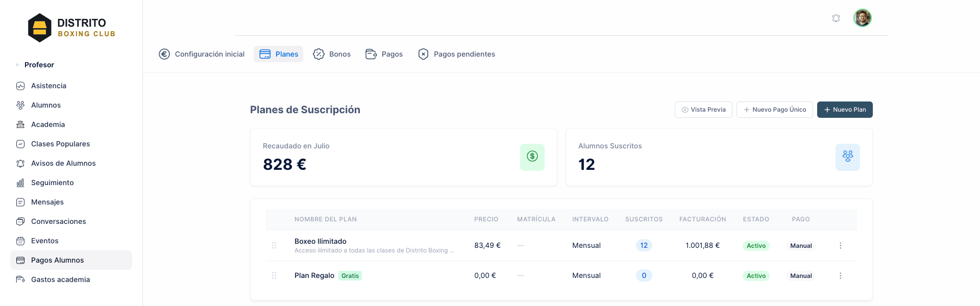Click the SUSCRITOS column header
980x306 pixels.
click(644, 219)
